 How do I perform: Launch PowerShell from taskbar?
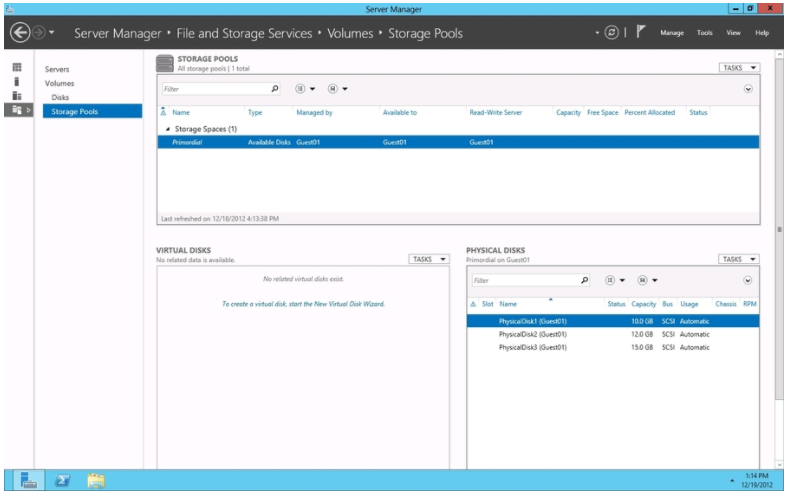tap(62, 481)
